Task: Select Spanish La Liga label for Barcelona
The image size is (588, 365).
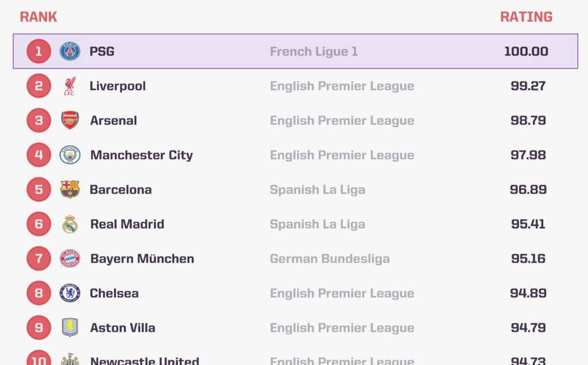Action: point(317,190)
